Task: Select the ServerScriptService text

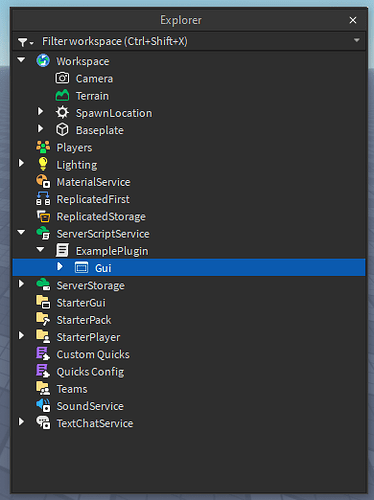Action: coord(103,234)
